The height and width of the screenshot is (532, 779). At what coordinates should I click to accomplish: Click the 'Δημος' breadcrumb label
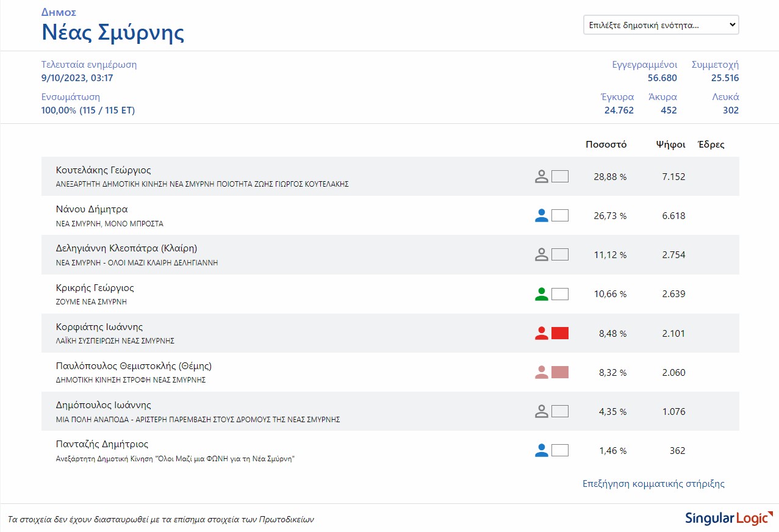click(59, 12)
